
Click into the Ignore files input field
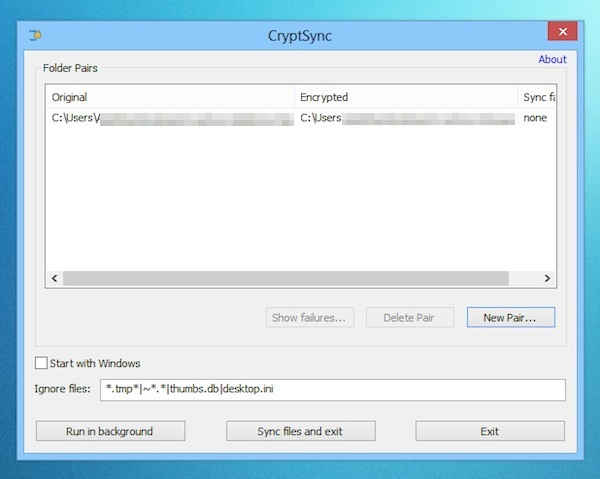[333, 390]
